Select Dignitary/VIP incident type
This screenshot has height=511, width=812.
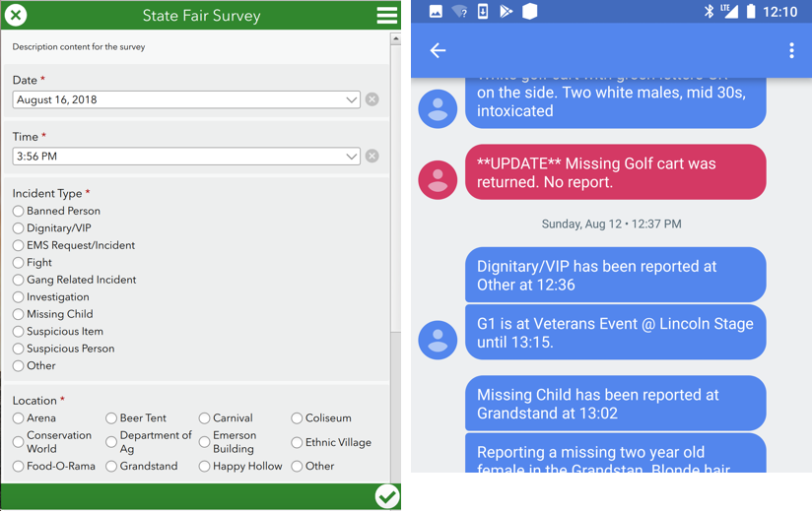[18, 228]
